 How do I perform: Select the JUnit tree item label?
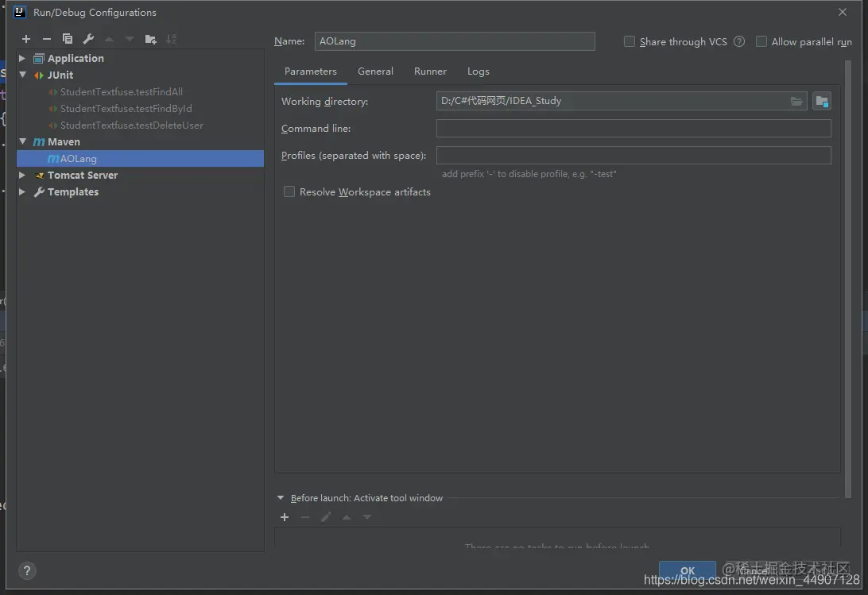click(60, 75)
